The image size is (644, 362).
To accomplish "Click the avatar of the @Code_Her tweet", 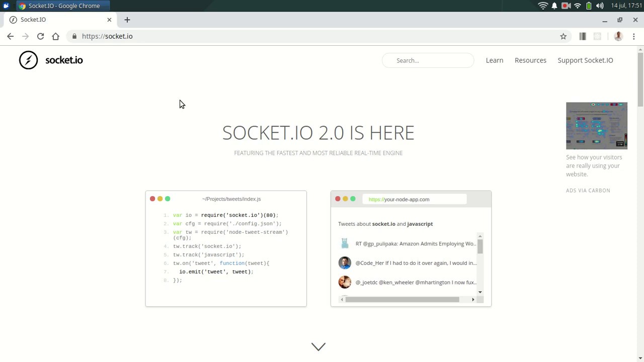I will [x=345, y=263].
